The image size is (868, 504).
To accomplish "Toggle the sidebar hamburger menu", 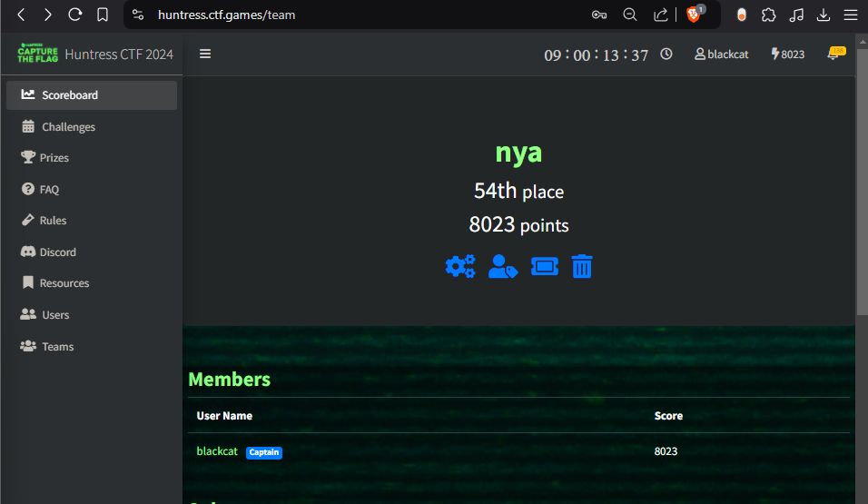I will coord(205,54).
